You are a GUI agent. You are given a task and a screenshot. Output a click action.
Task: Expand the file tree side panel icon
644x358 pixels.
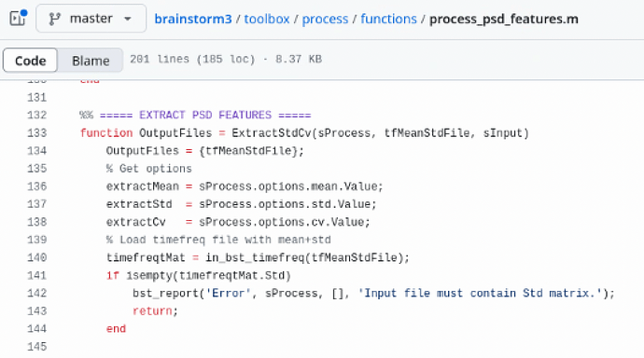pyautogui.click(x=18, y=19)
